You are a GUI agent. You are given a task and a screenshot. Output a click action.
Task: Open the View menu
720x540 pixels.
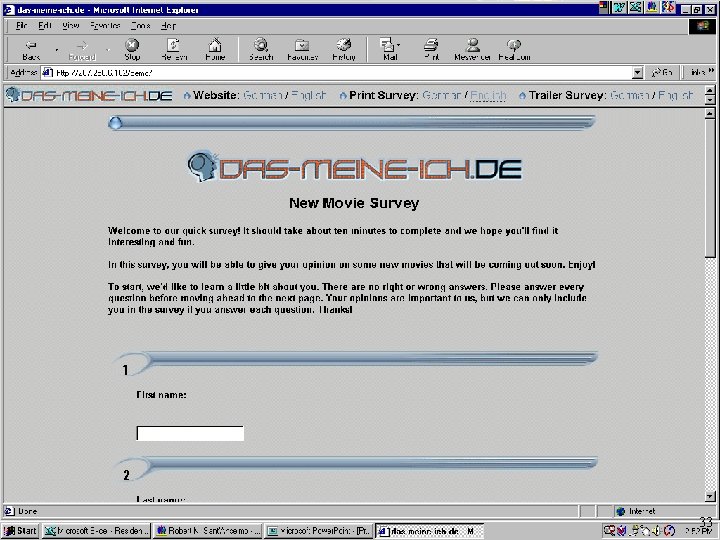pyautogui.click(x=71, y=26)
